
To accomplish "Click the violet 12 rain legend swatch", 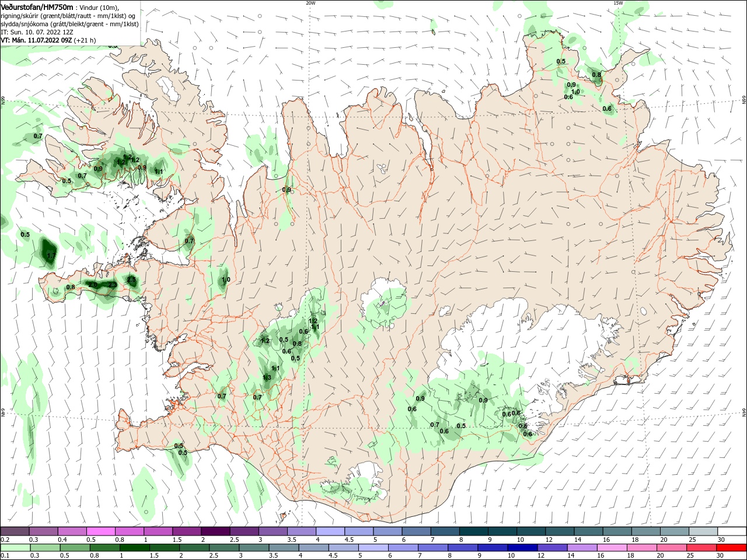I will click(552, 548).
